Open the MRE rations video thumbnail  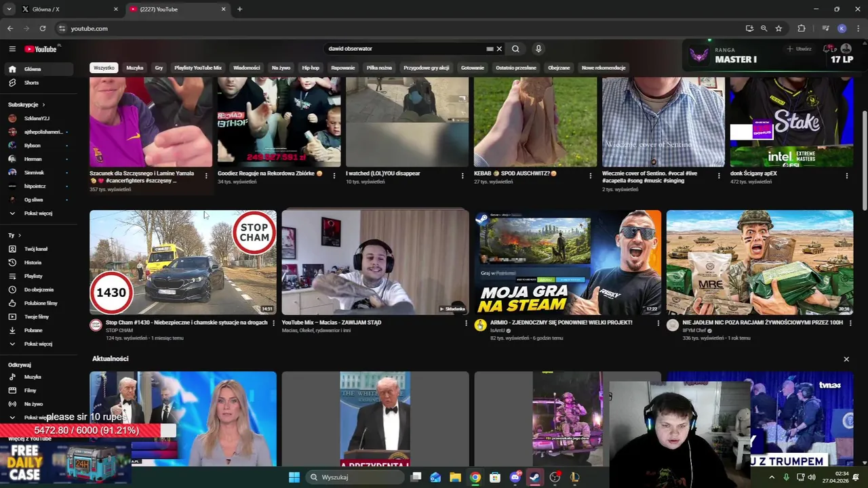pyautogui.click(x=759, y=262)
